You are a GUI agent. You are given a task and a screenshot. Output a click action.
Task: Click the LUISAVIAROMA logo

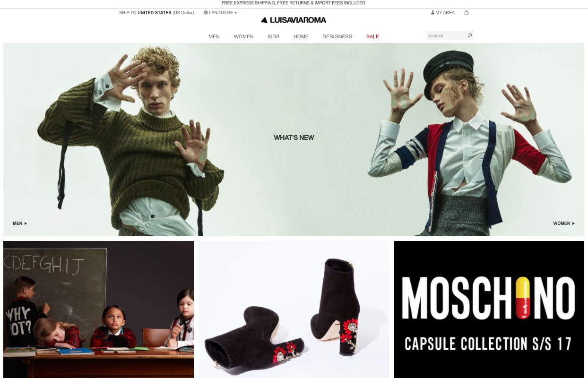tap(294, 20)
